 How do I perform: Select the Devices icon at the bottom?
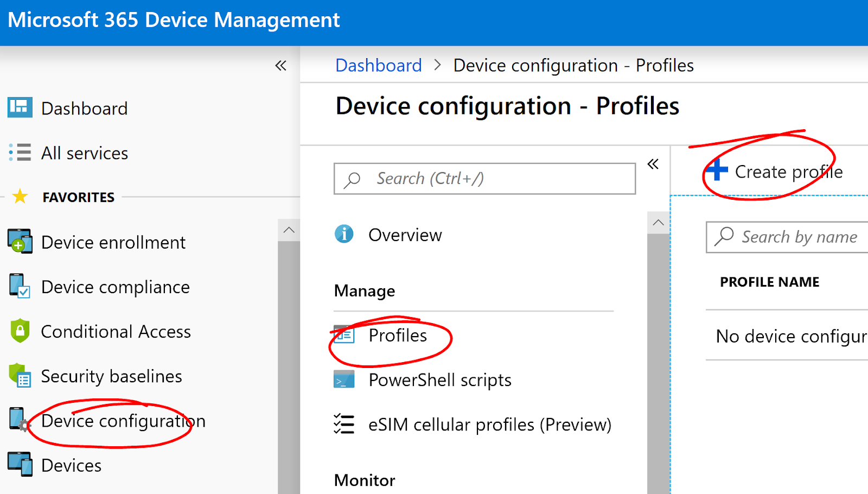click(x=19, y=465)
